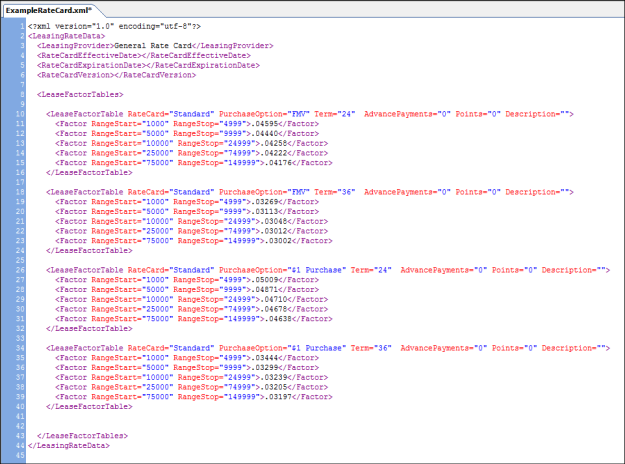Click line number 10 in the gutter
The height and width of the screenshot is (464, 625).
[20, 114]
